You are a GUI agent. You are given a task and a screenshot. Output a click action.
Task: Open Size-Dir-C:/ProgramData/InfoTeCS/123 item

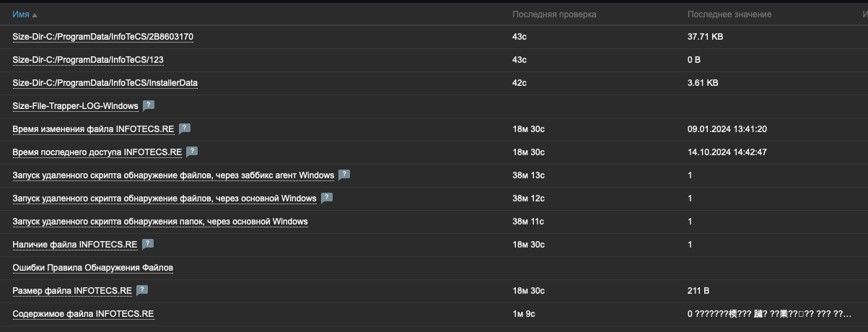pyautogui.click(x=93, y=60)
